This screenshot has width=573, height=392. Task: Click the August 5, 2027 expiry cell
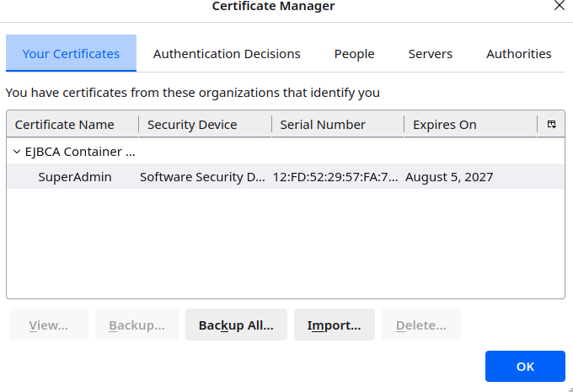pos(449,177)
